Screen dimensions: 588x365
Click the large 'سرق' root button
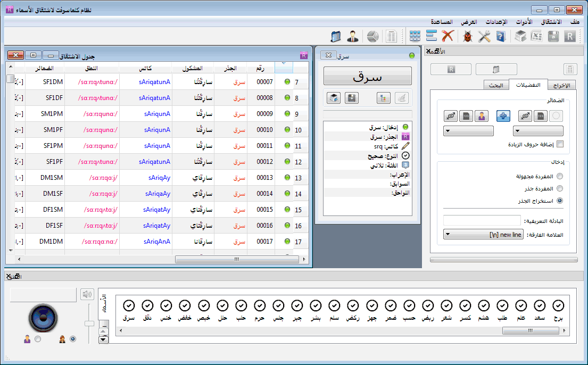click(368, 76)
